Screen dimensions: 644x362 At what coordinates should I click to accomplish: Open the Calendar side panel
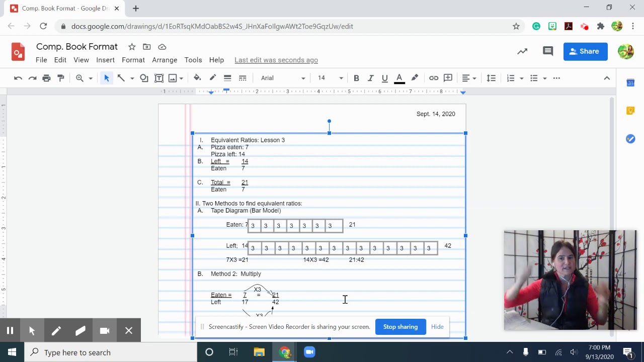(630, 82)
